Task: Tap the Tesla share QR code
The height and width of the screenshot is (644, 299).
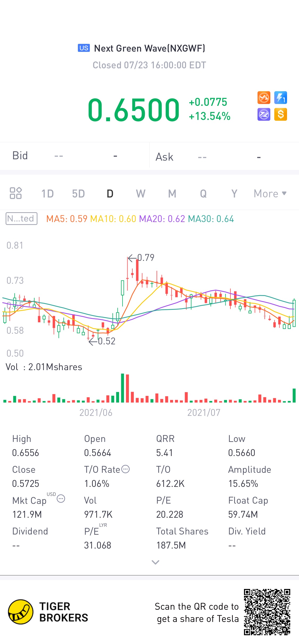Action: 267,612
